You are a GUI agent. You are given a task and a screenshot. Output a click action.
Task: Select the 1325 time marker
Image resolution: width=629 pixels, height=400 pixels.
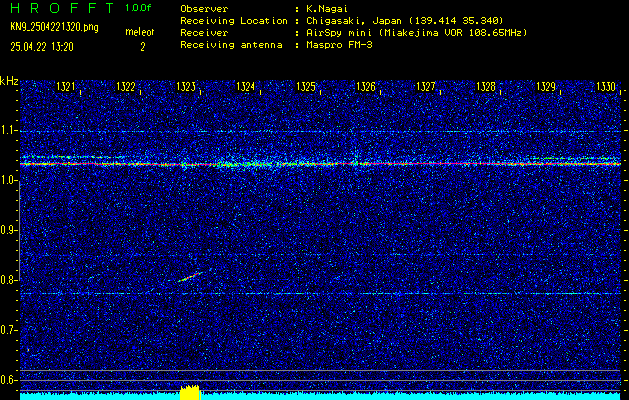coord(306,87)
